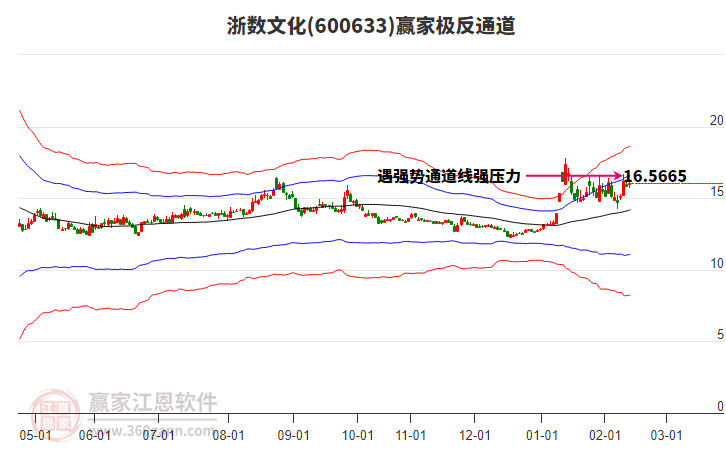Image resolution: width=726 pixels, height=450 pixels.
Task: Click the annotation 遇强势通道线强压力
Action: click(449, 176)
